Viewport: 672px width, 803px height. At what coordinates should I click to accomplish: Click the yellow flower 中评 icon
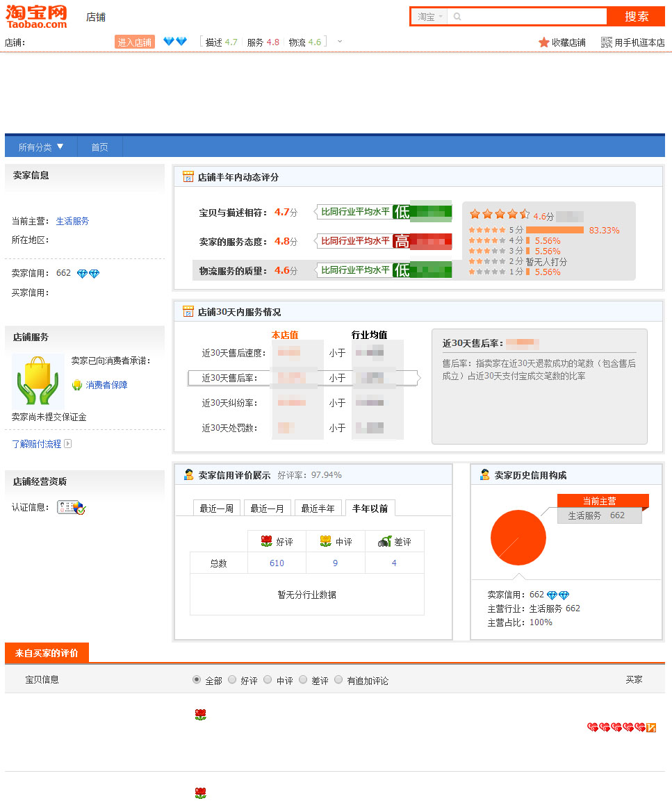(326, 541)
